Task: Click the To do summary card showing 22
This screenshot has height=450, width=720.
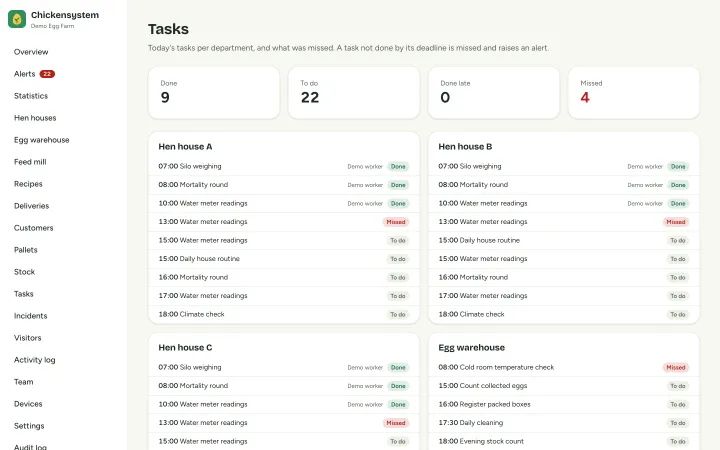Action: [x=354, y=93]
